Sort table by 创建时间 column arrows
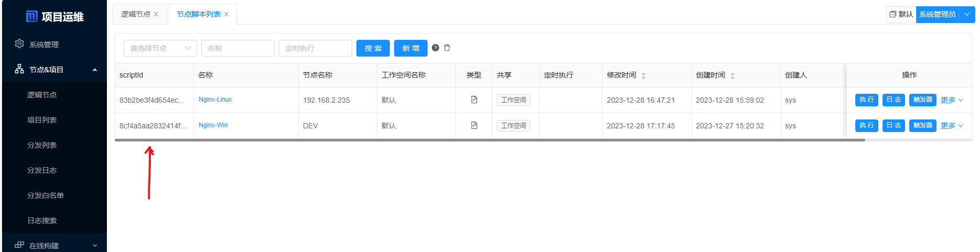The width and height of the screenshot is (980, 252). pyautogui.click(x=733, y=75)
